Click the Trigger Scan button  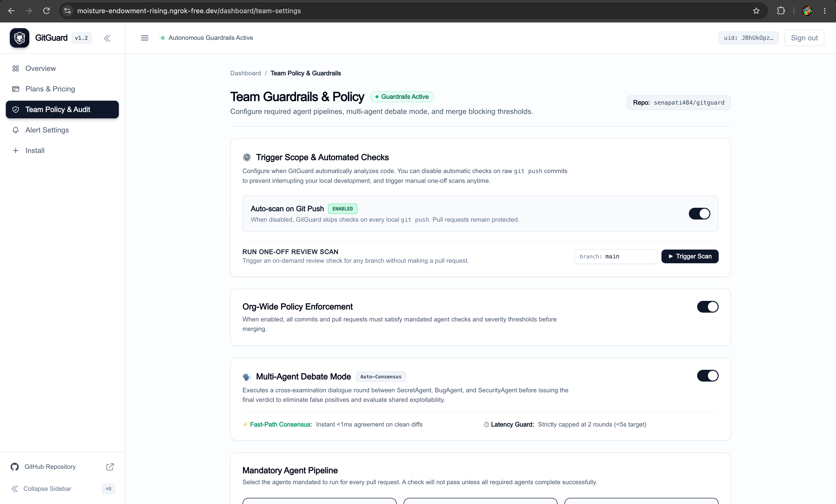pyautogui.click(x=690, y=256)
